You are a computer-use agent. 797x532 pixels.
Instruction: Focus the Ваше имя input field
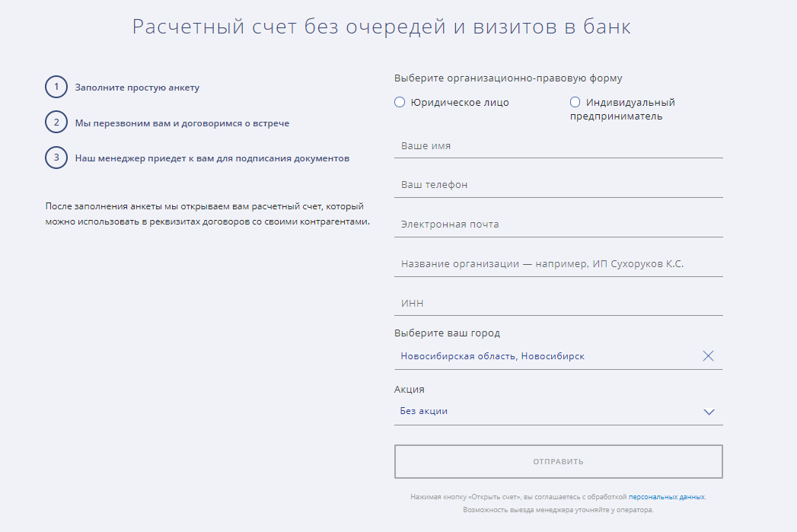click(x=558, y=146)
